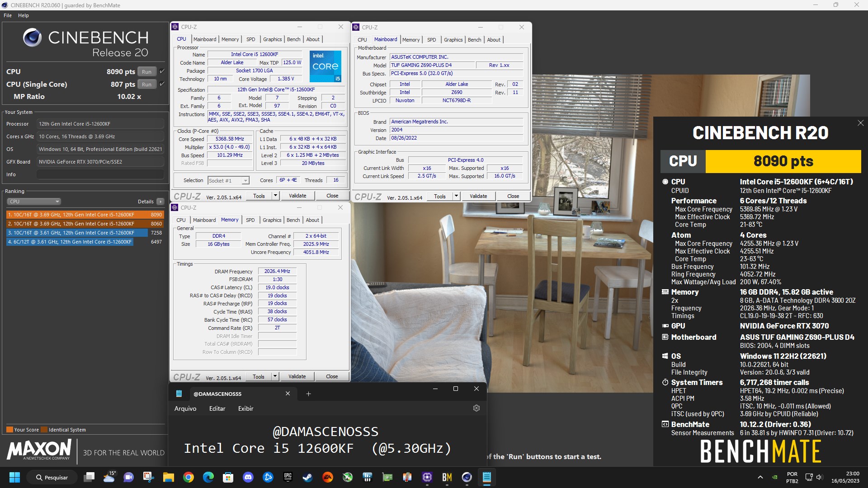The image size is (868, 488).
Task: Switch to Notepad taskbar icon
Action: click(487, 477)
